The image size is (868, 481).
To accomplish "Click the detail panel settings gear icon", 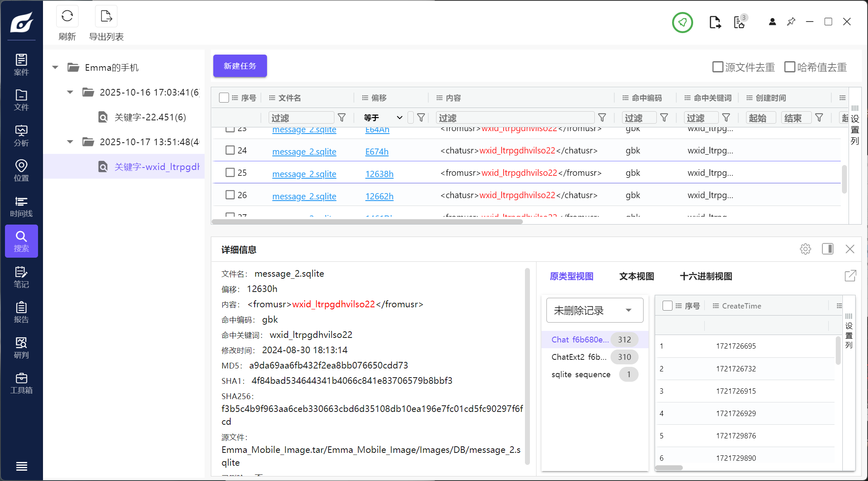I will coord(805,249).
